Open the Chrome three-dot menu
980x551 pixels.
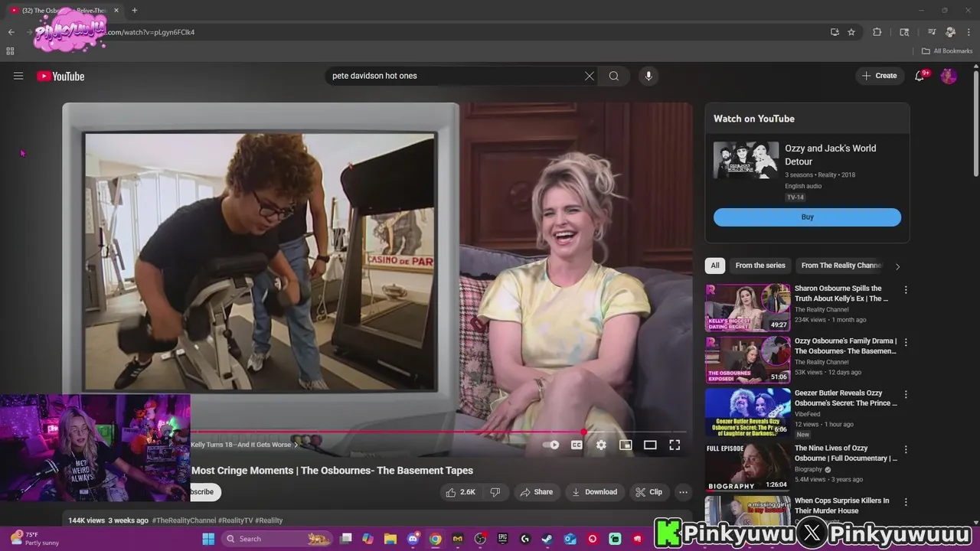969,32
